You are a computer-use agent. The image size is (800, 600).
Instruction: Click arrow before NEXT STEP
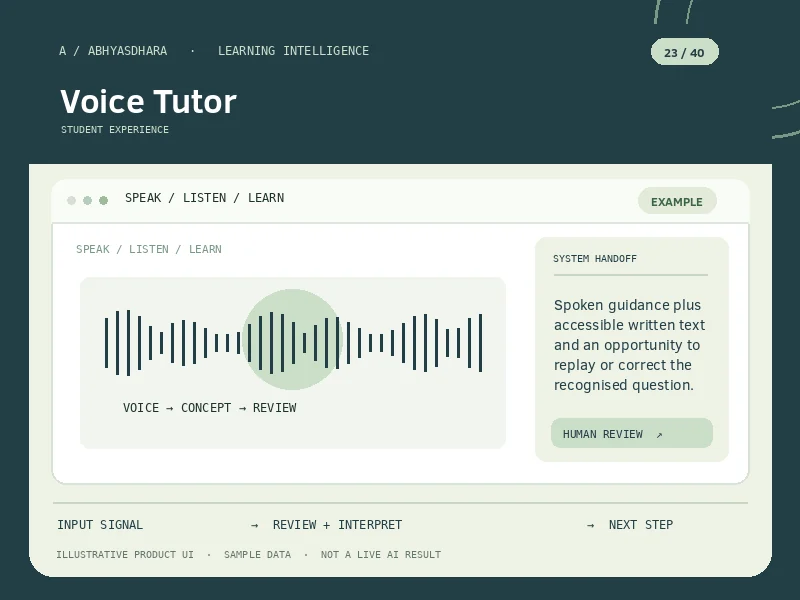(590, 526)
